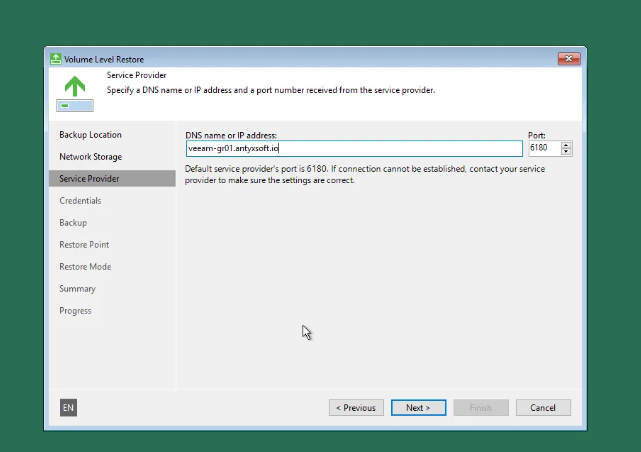This screenshot has height=452, width=641.
Task: Click the Progress step
Action: point(75,311)
